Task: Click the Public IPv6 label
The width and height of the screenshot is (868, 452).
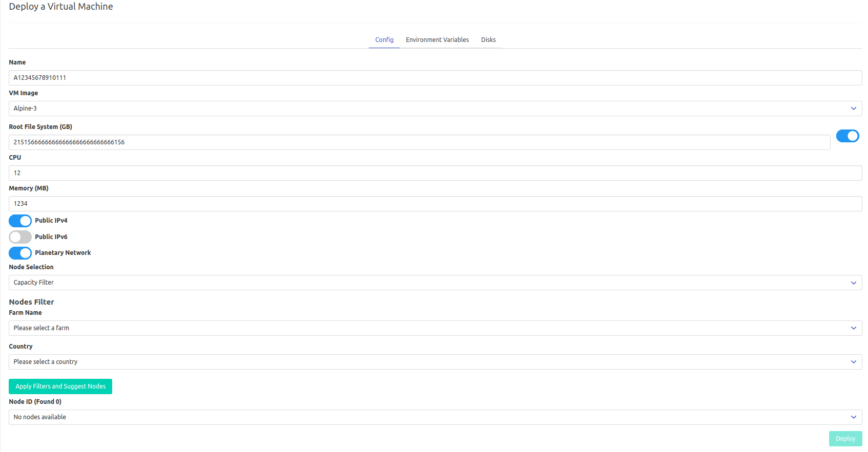Action: pyautogui.click(x=51, y=237)
